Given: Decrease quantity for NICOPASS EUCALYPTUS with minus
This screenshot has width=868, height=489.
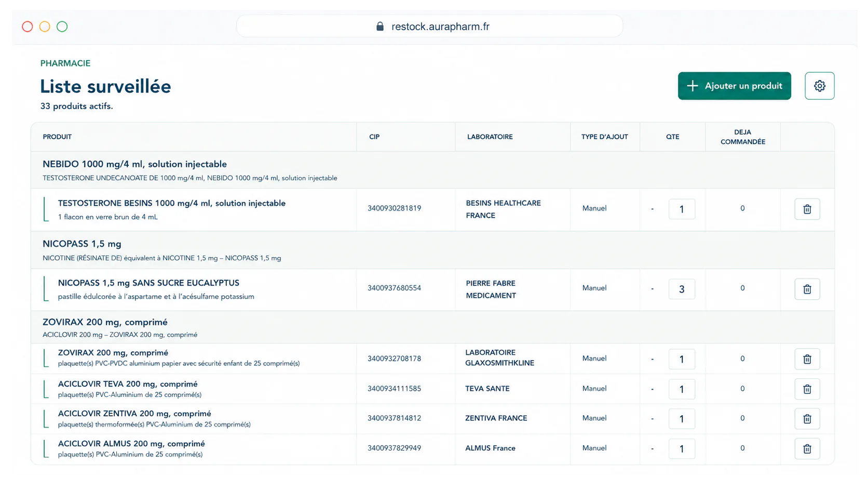Looking at the screenshot, I should tap(652, 289).
